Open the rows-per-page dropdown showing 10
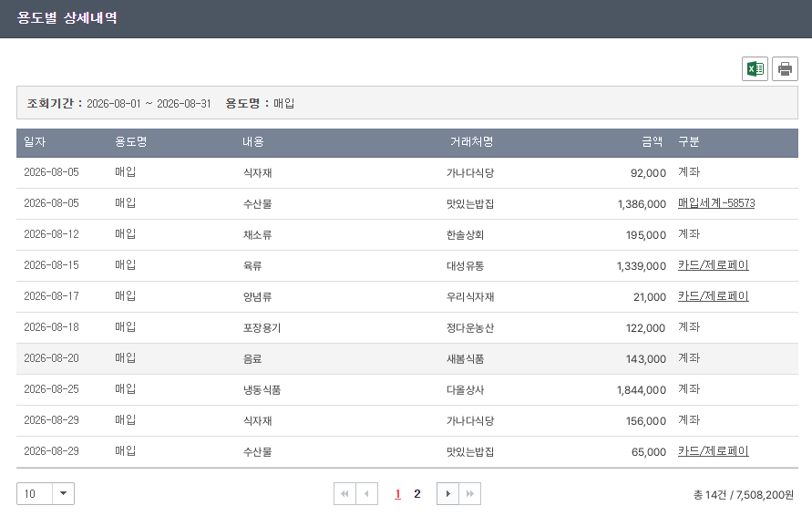Viewport: 812px width, 516px height. point(46,494)
